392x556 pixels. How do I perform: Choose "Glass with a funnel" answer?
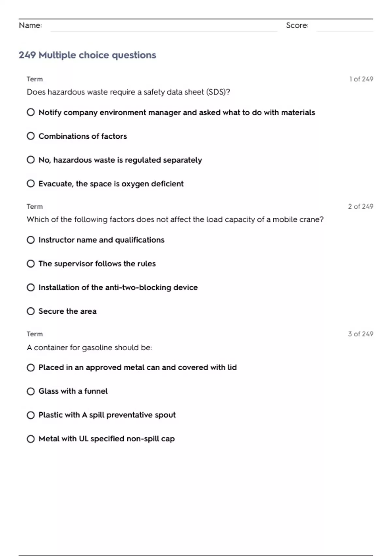click(31, 391)
